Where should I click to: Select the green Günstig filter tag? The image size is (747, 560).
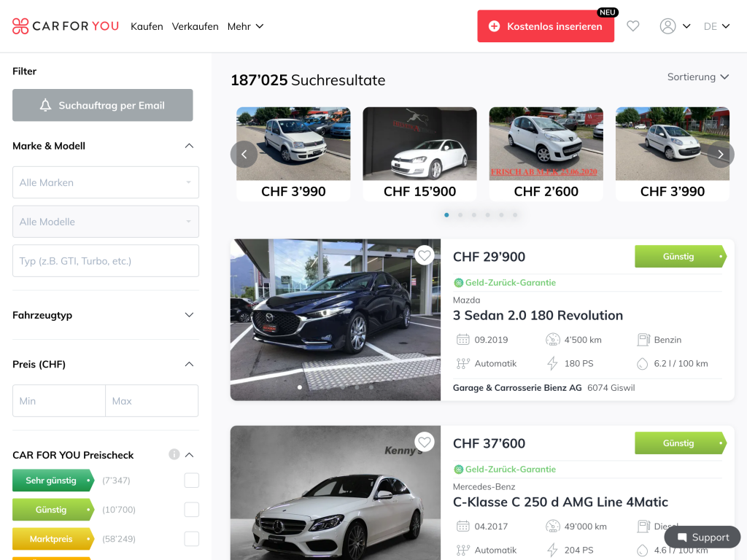coord(53,510)
